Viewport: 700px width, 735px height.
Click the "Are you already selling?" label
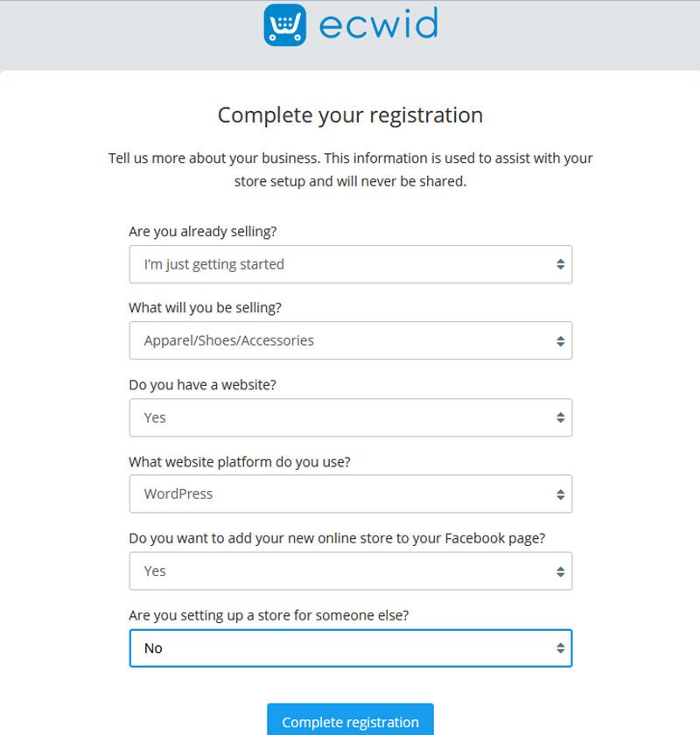coord(202,232)
